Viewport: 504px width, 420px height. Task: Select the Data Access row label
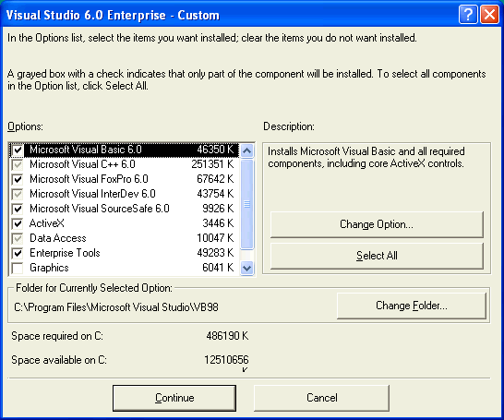point(58,238)
